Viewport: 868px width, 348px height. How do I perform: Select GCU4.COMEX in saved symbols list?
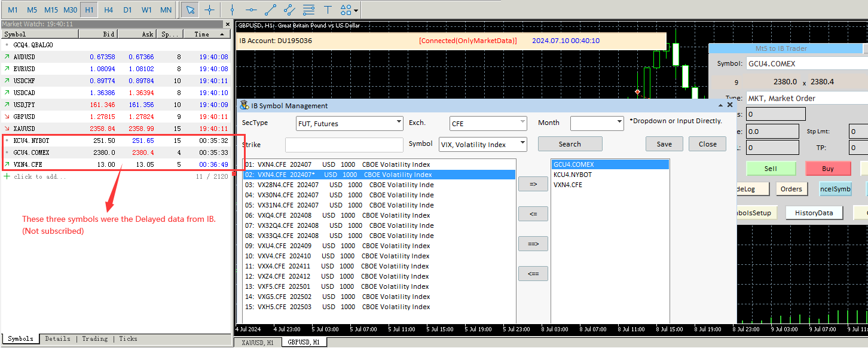(x=610, y=164)
